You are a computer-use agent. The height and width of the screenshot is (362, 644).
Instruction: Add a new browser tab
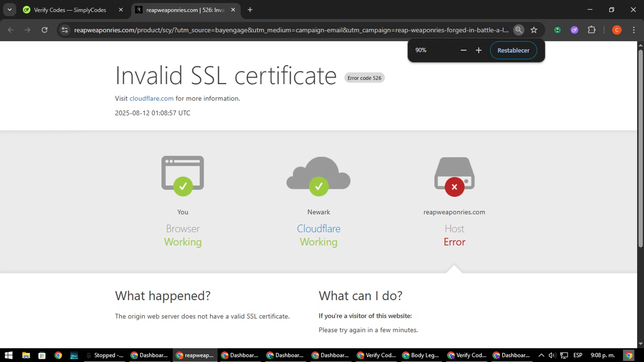pyautogui.click(x=250, y=9)
